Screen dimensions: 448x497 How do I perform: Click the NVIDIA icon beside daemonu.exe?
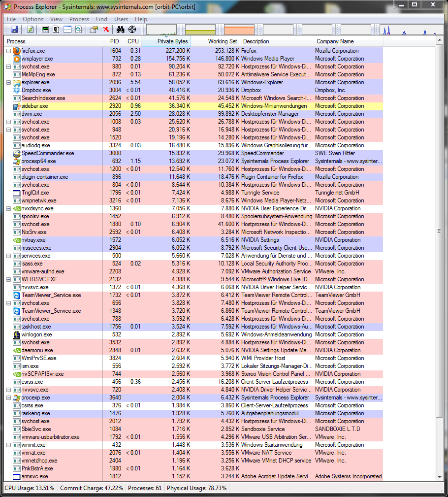pos(17,350)
